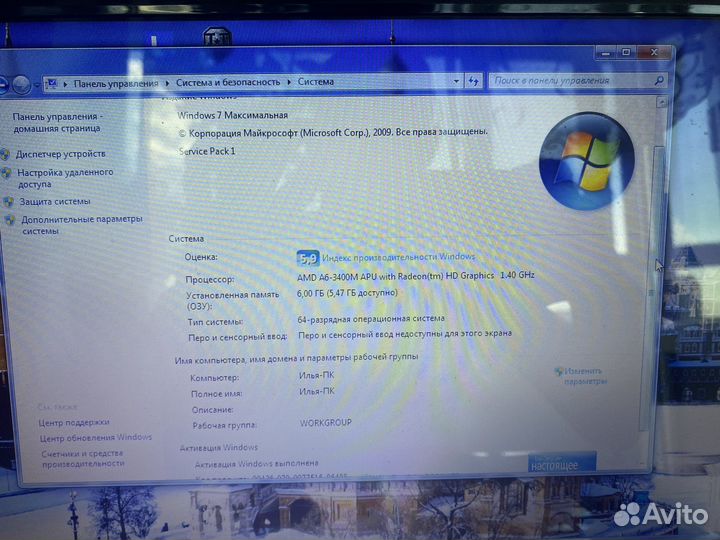Viewport: 720px width, 540px height.
Task: Click Активация Windows выполнена text
Action: 257,464
